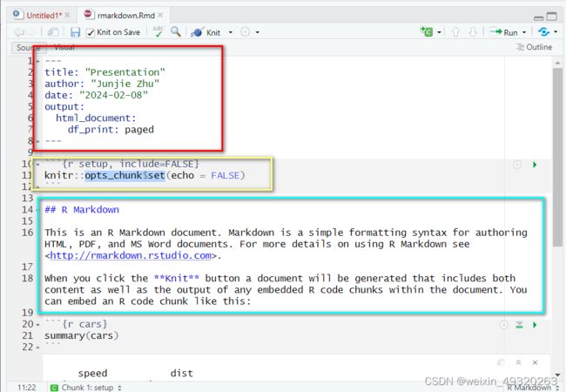Screen dimensions: 566x392
Task: Open document settings gear in toolbar
Action: [245, 32]
